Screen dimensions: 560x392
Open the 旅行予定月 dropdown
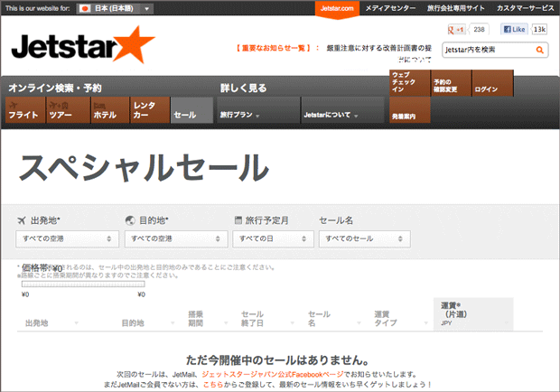[273, 238]
